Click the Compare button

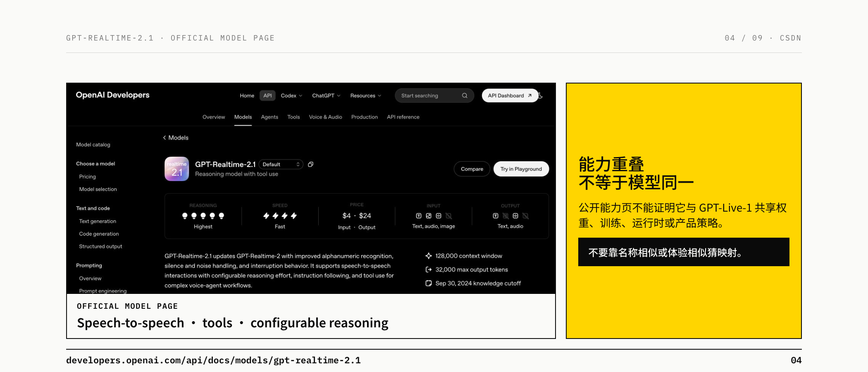[472, 169]
